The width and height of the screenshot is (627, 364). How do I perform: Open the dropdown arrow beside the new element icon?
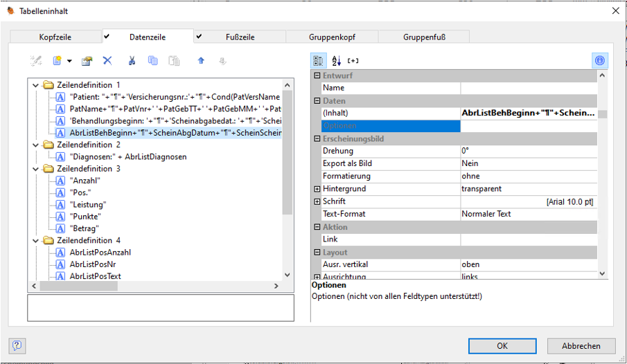pyautogui.click(x=69, y=61)
